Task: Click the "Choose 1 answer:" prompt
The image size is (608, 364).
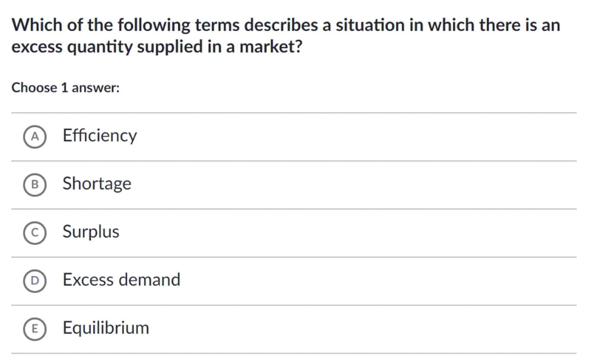Action: [65, 88]
